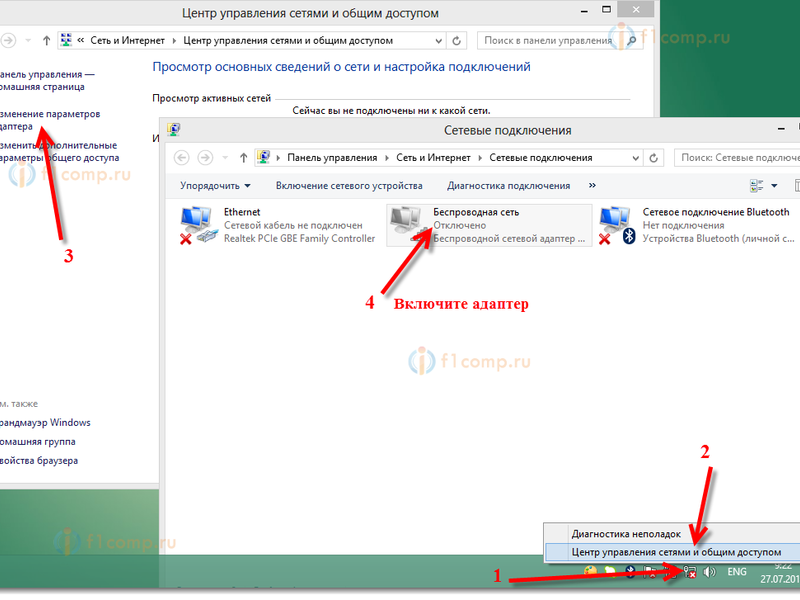Open recent locations dropdown in Сетевые подключения
Screen dimensions: 800x600
(x=225, y=158)
